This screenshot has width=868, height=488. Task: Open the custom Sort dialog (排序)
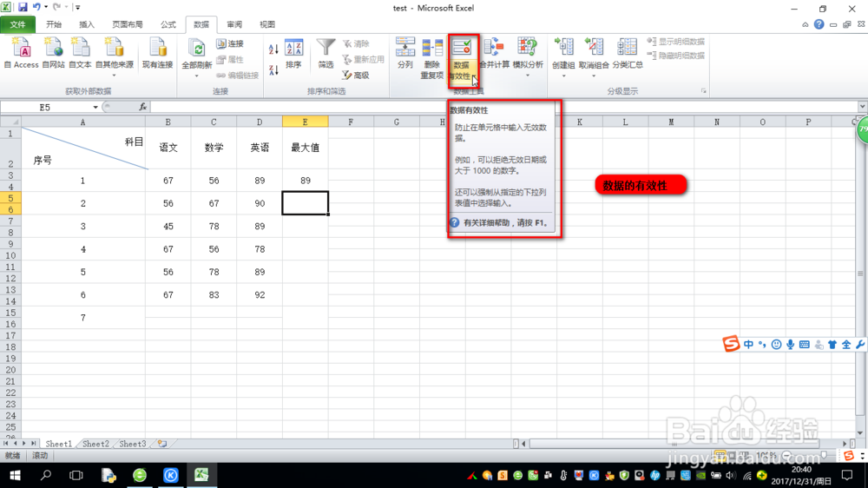pyautogui.click(x=293, y=54)
